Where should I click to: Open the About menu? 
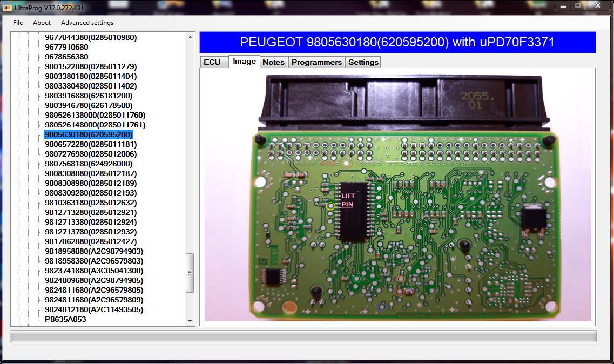[42, 23]
